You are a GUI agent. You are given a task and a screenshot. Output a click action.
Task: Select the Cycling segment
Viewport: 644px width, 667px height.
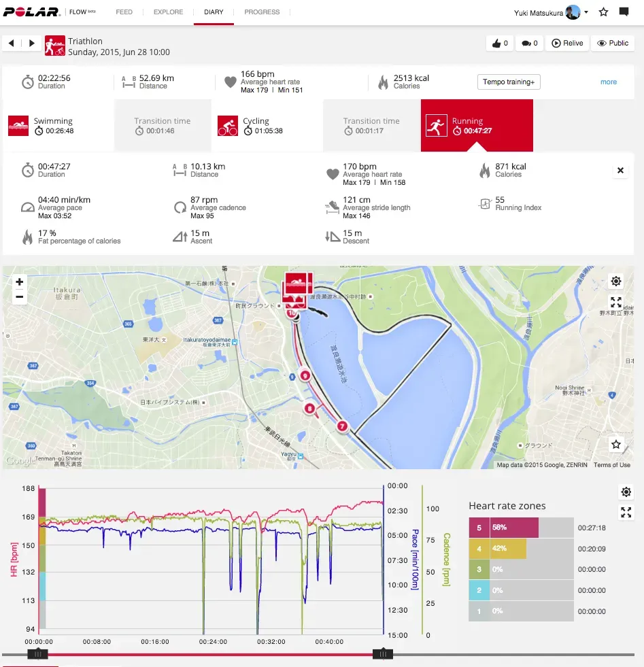265,126
